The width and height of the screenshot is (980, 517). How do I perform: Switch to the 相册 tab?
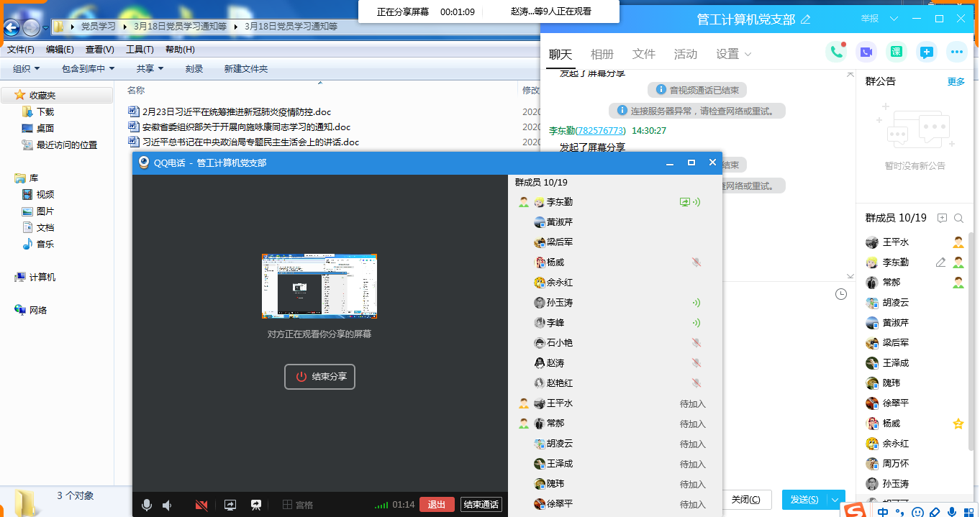coord(602,54)
